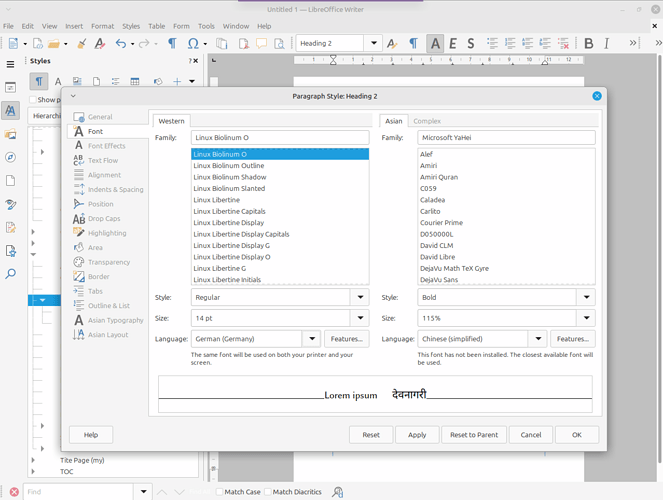
Task: Click the New document icon in toolbar
Action: [x=13, y=44]
